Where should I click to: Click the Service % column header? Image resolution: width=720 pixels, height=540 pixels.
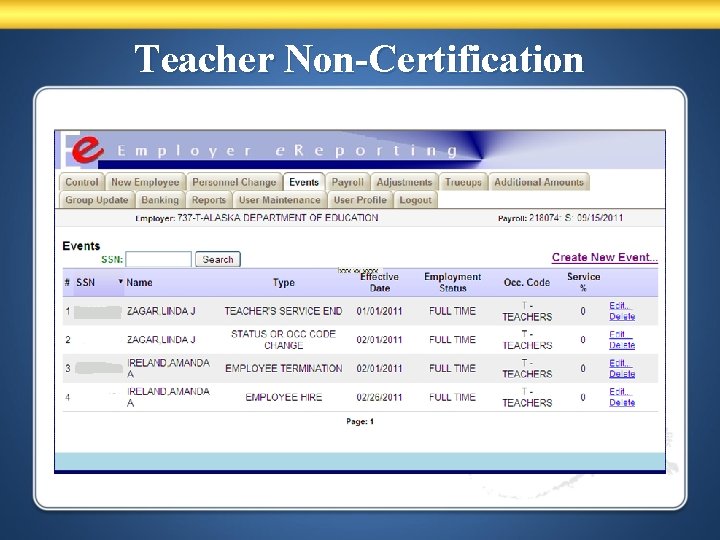pyautogui.click(x=583, y=282)
